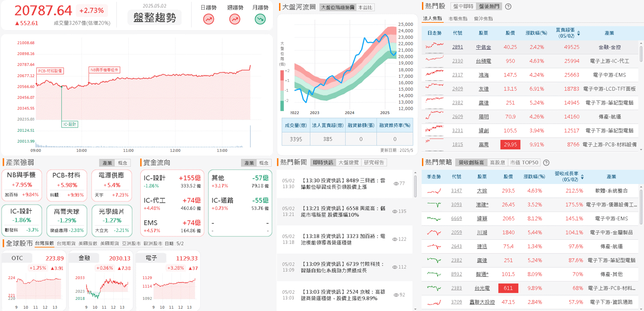Open the 金融 index mini chart
The image size is (644, 311).
(x=101, y=281)
